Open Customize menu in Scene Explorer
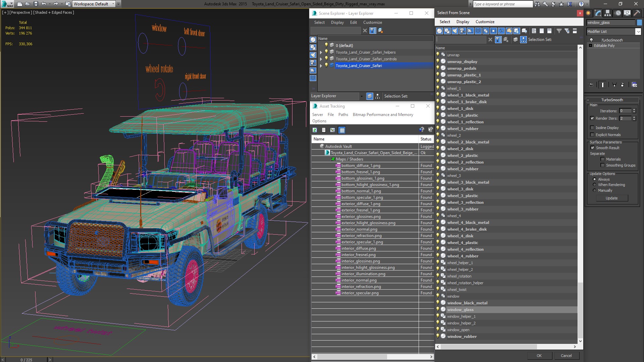The image size is (644, 362). [372, 22]
